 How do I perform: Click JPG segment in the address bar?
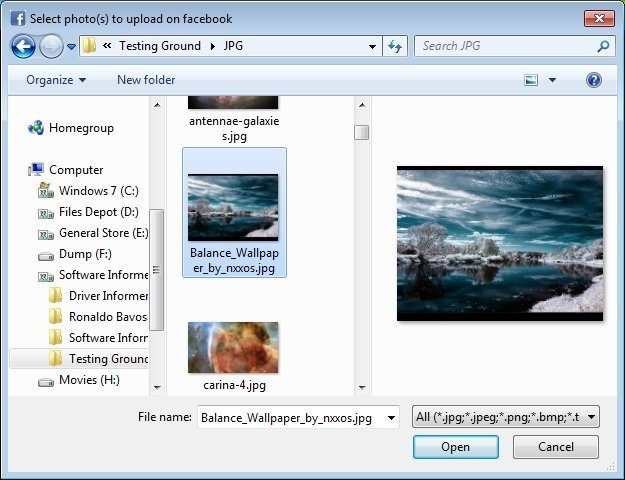(233, 46)
